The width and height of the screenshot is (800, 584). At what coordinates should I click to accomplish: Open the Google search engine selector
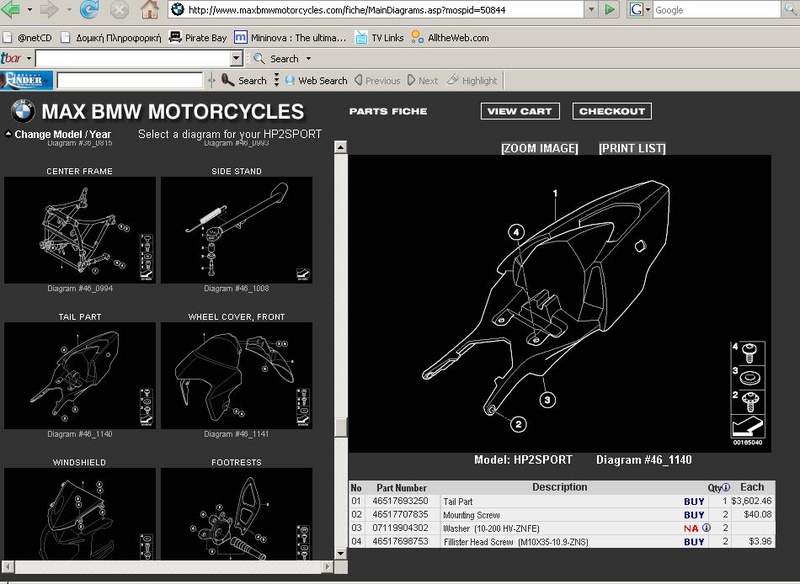tap(640, 9)
